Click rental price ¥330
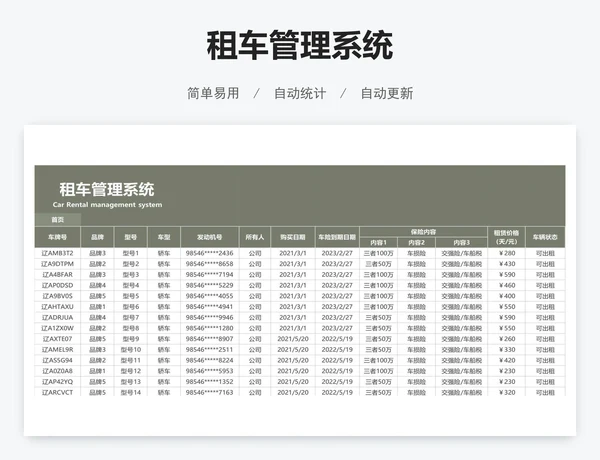 (507, 350)
